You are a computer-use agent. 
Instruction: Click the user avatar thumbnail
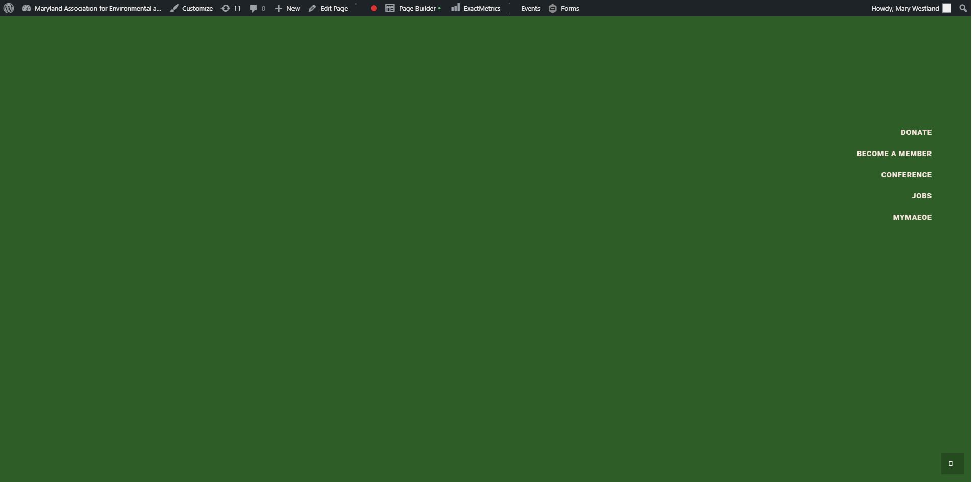point(947,8)
